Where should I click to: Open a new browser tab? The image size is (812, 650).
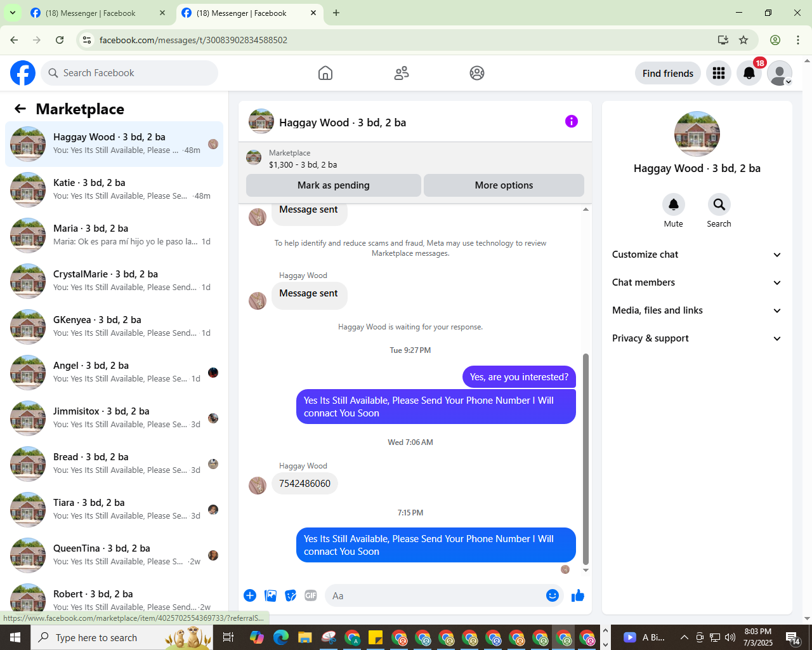coord(336,13)
